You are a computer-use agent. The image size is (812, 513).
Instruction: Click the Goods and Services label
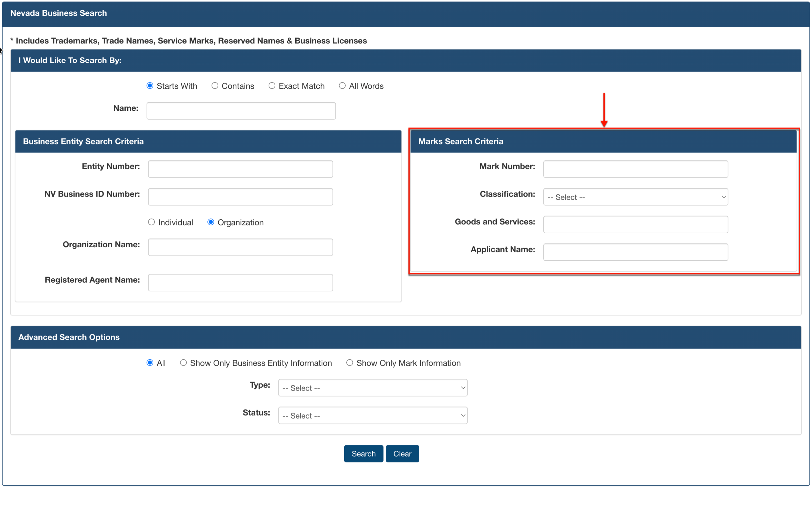[x=495, y=222]
